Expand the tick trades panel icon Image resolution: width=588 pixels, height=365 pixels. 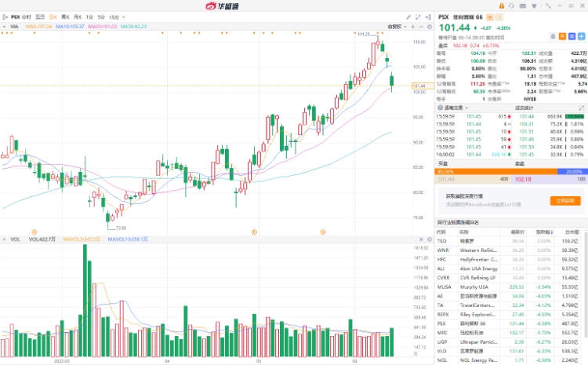(x=582, y=108)
